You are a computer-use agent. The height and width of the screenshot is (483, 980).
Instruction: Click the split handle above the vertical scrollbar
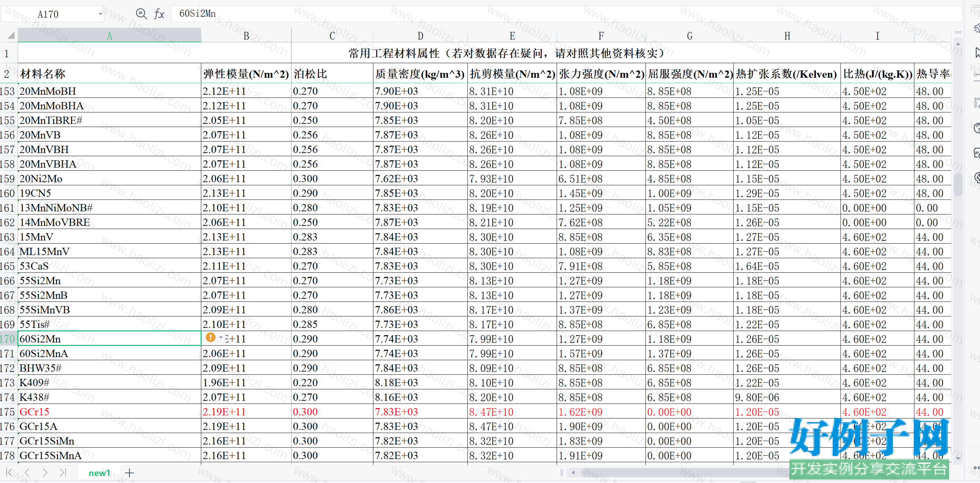(x=958, y=33)
